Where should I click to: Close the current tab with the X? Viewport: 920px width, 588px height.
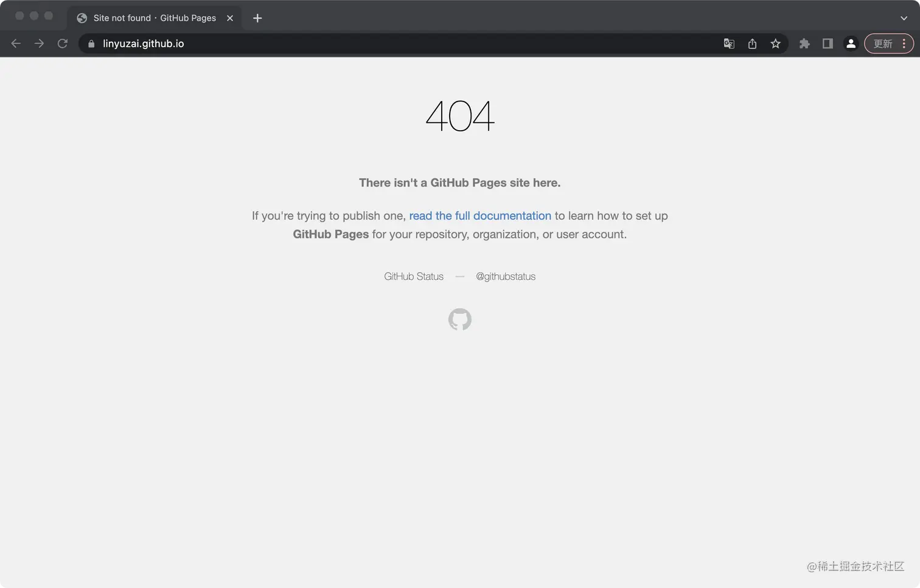(x=229, y=18)
